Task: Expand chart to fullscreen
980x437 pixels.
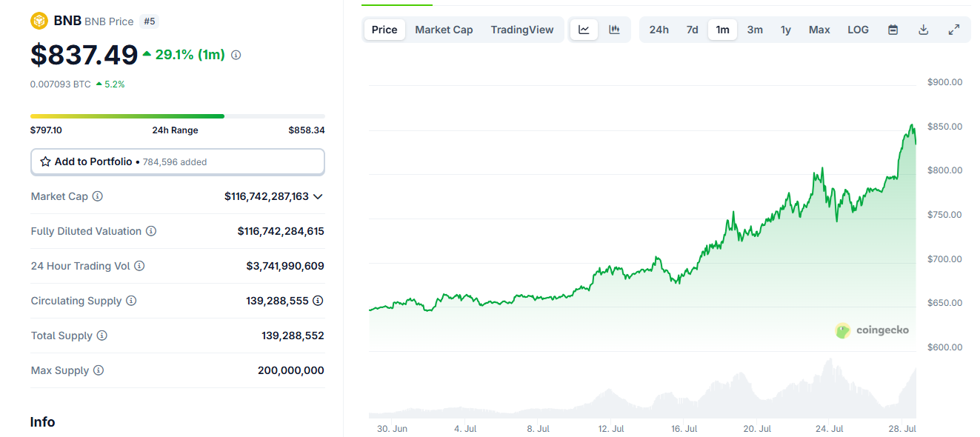Action: click(x=954, y=30)
